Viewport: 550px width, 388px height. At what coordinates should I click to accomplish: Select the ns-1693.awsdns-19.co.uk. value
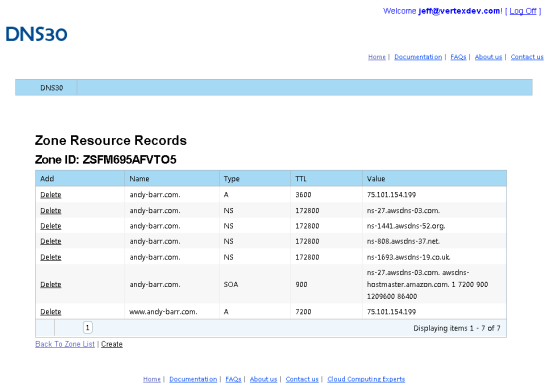[409, 257]
